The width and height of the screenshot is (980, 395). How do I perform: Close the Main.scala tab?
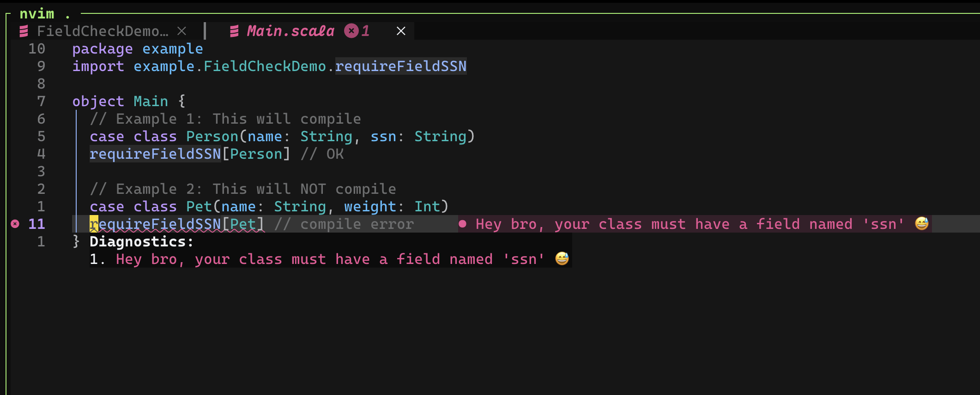[x=401, y=31]
